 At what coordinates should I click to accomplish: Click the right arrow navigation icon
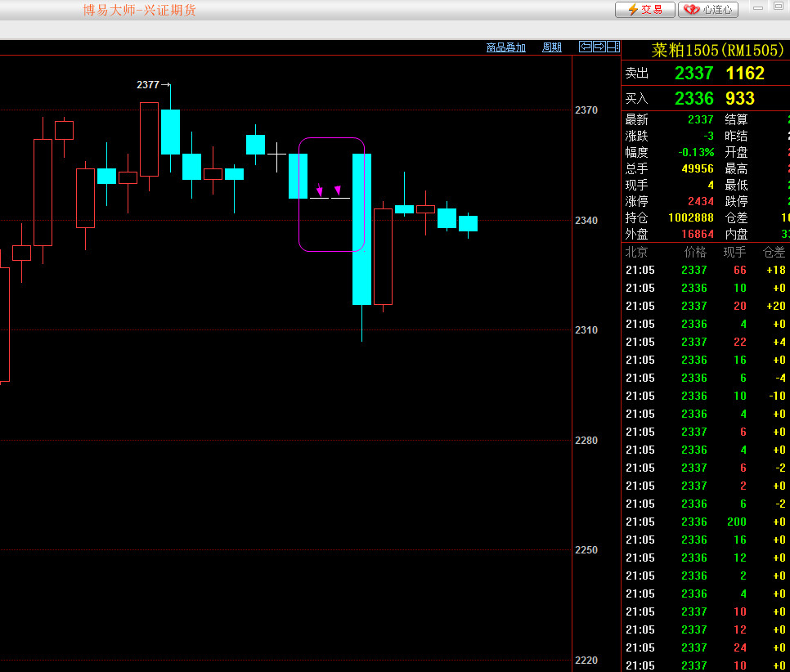click(x=599, y=47)
